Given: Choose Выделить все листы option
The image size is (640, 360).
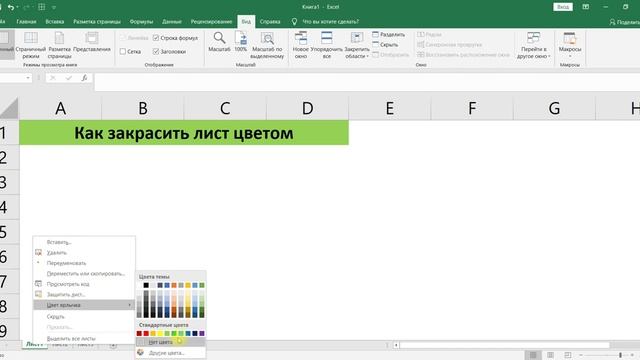Looking at the screenshot, I should [84, 338].
